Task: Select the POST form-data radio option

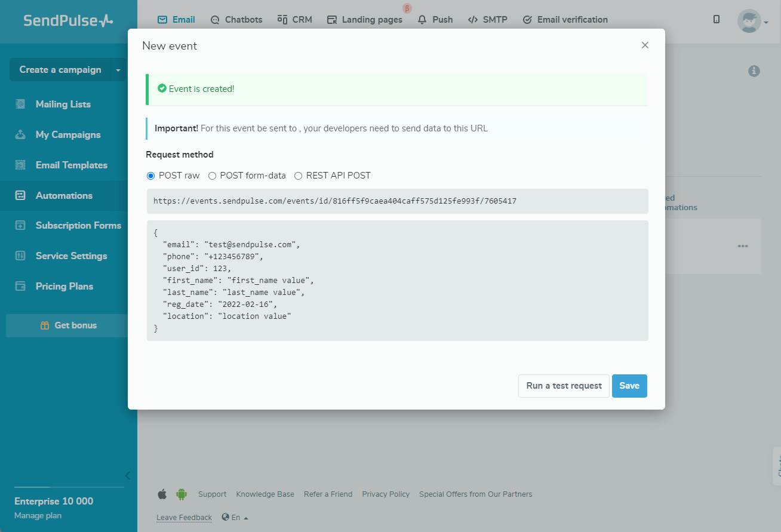Action: pyautogui.click(x=212, y=176)
